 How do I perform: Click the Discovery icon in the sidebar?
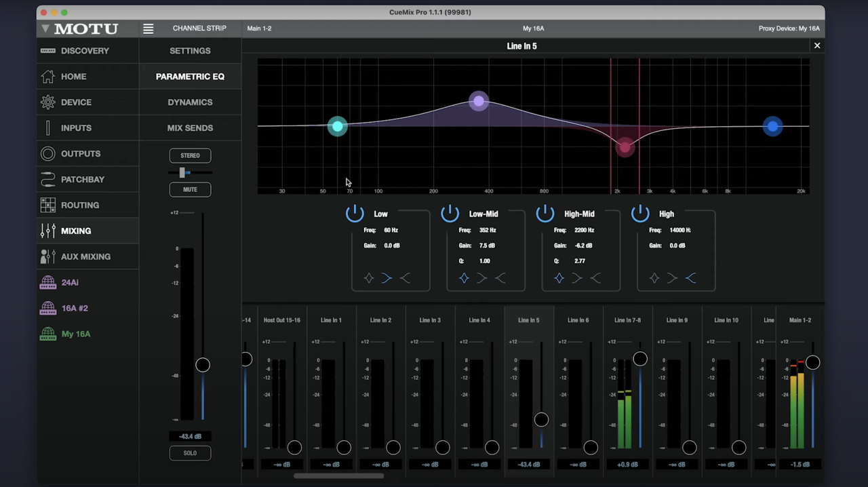click(48, 51)
